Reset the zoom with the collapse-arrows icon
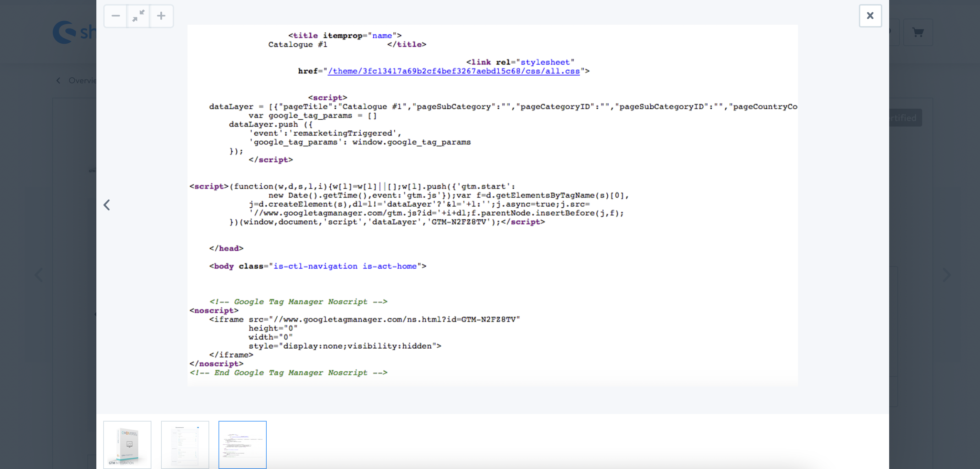The height and width of the screenshot is (469, 980). (x=138, y=16)
